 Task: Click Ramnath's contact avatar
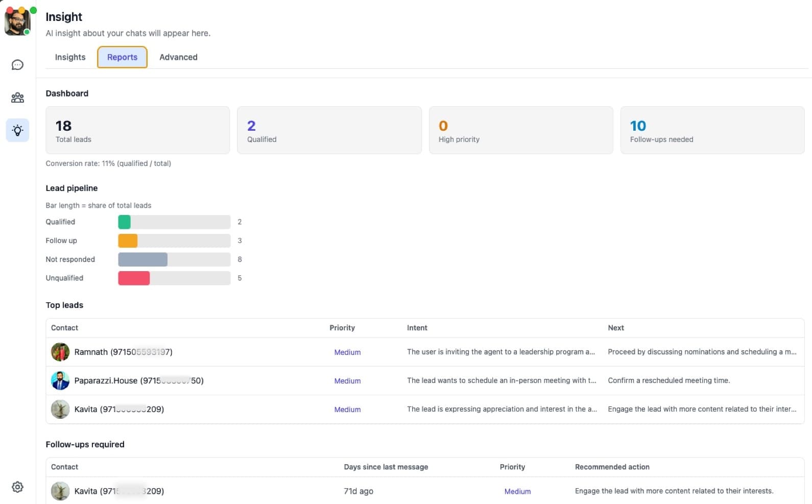point(60,352)
